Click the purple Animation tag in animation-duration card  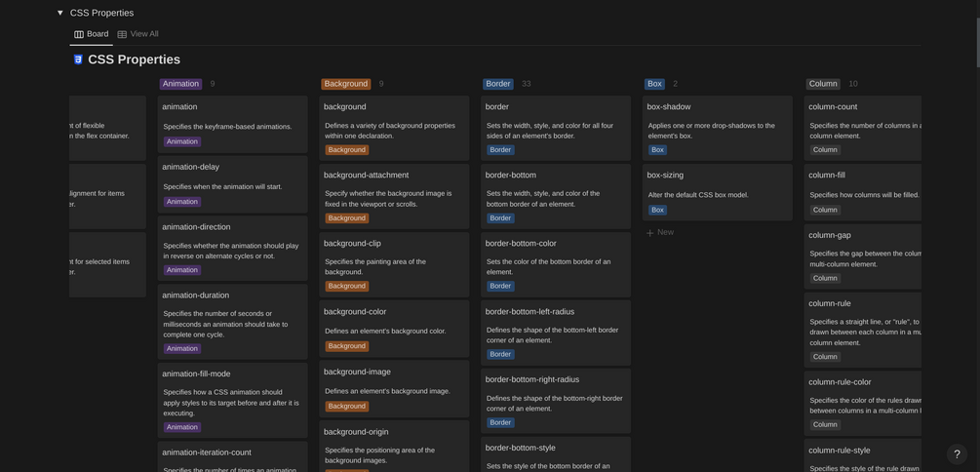pyautogui.click(x=182, y=348)
